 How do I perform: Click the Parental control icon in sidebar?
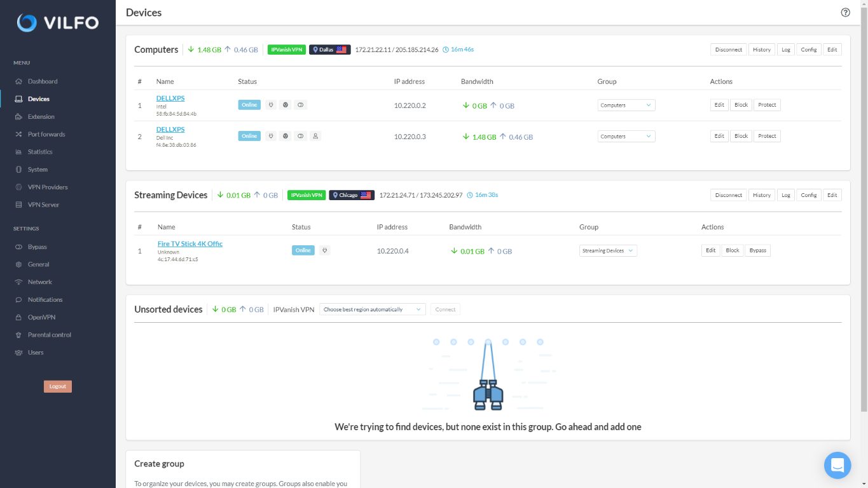pos(18,335)
